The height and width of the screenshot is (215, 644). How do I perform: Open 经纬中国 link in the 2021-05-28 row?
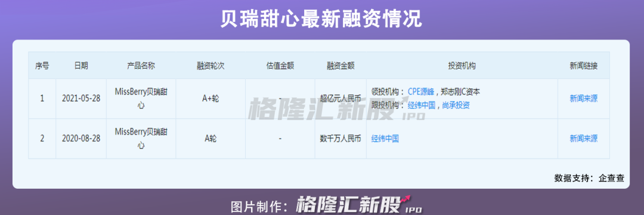(422, 105)
